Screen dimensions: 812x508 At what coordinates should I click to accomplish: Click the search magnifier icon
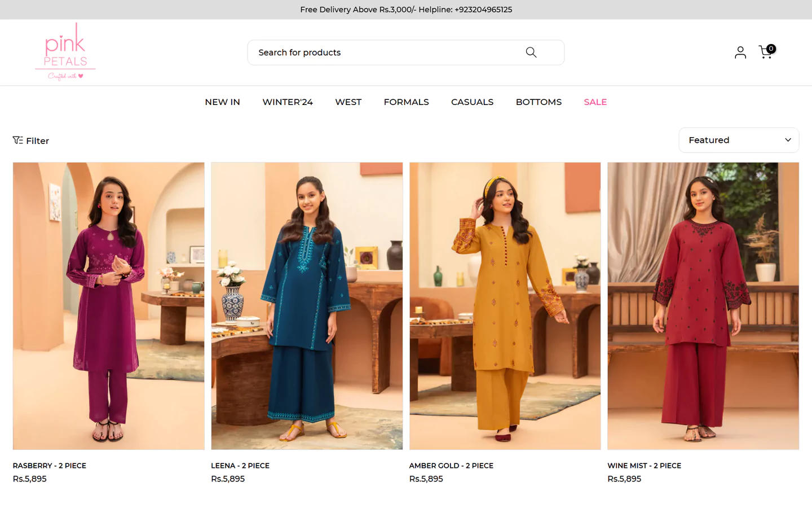click(x=531, y=52)
